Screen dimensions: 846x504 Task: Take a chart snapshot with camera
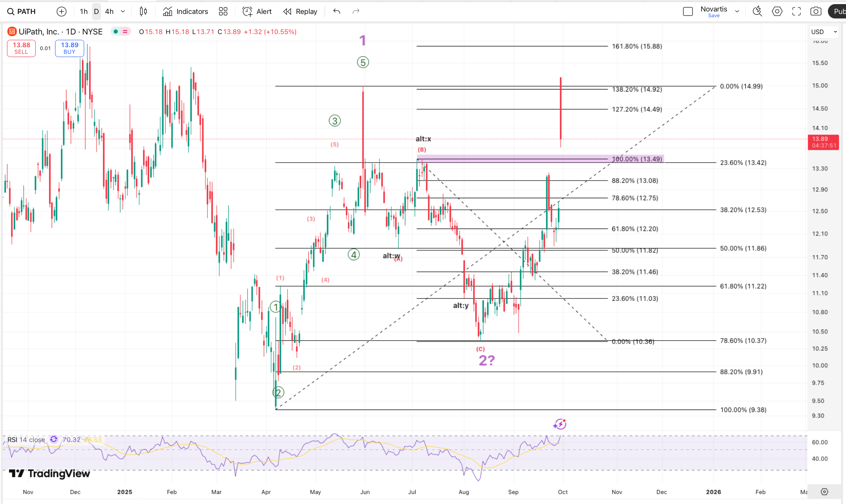[x=816, y=11]
